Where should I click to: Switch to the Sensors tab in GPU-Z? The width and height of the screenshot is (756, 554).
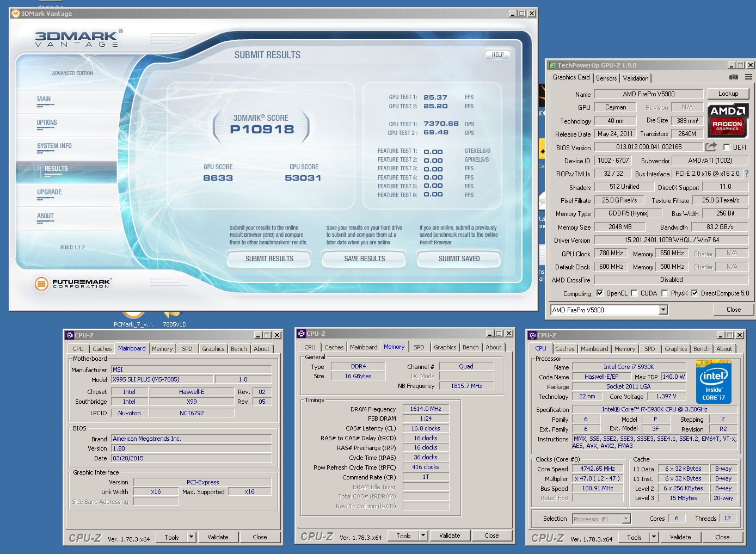606,78
